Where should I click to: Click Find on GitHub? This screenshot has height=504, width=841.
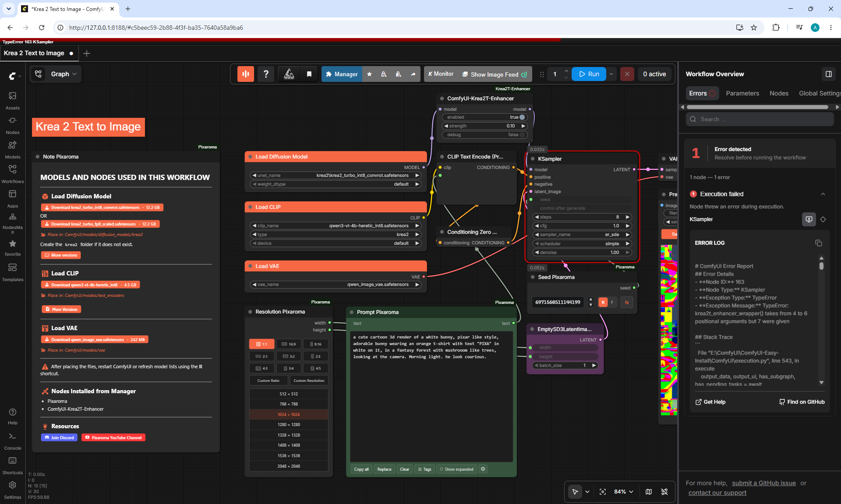click(802, 402)
